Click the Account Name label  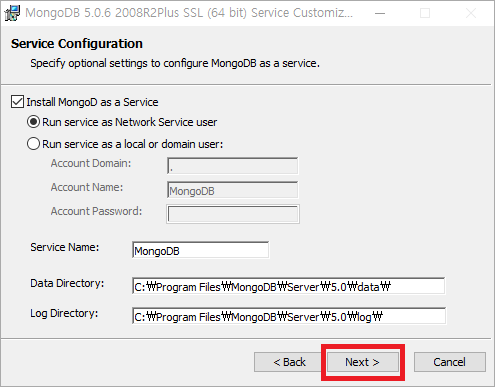[x=87, y=187]
